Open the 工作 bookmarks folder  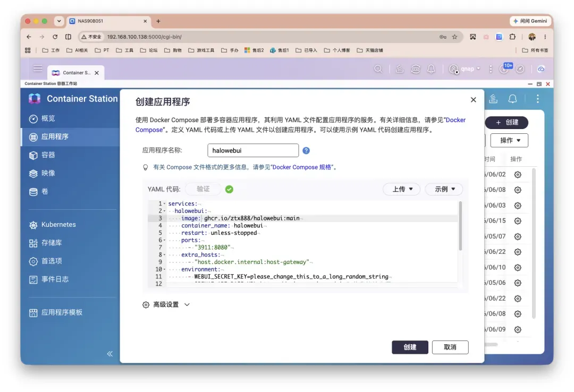[x=51, y=50]
